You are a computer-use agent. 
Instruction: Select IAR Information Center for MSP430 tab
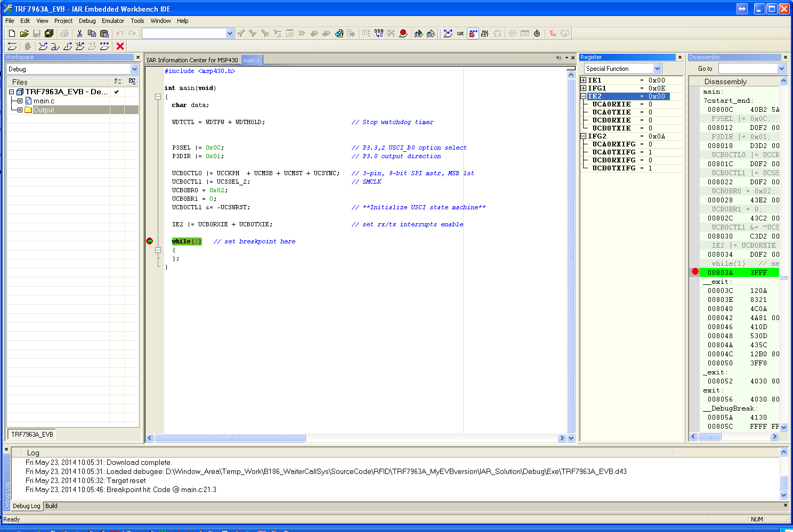[192, 60]
